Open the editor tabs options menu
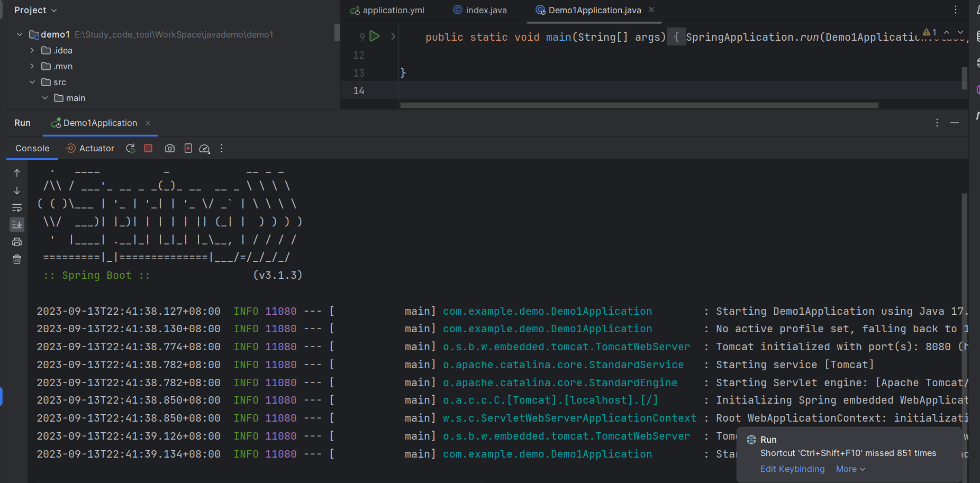 pyautogui.click(x=956, y=10)
